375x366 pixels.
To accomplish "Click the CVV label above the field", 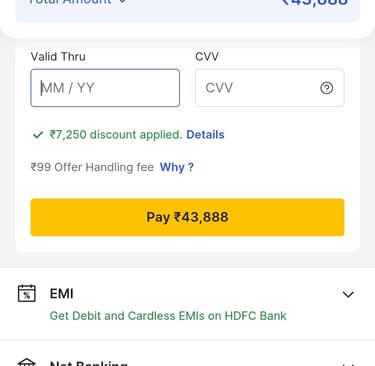I will tap(207, 57).
